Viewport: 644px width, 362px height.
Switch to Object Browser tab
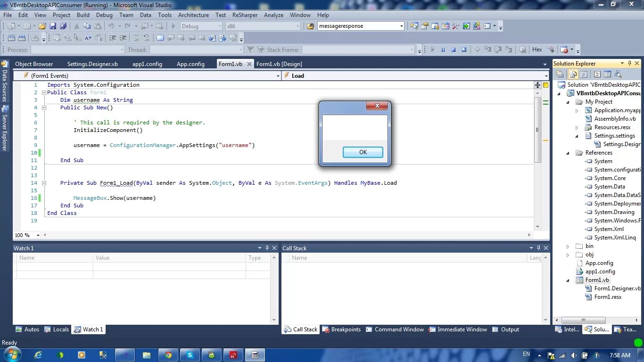(34, 64)
